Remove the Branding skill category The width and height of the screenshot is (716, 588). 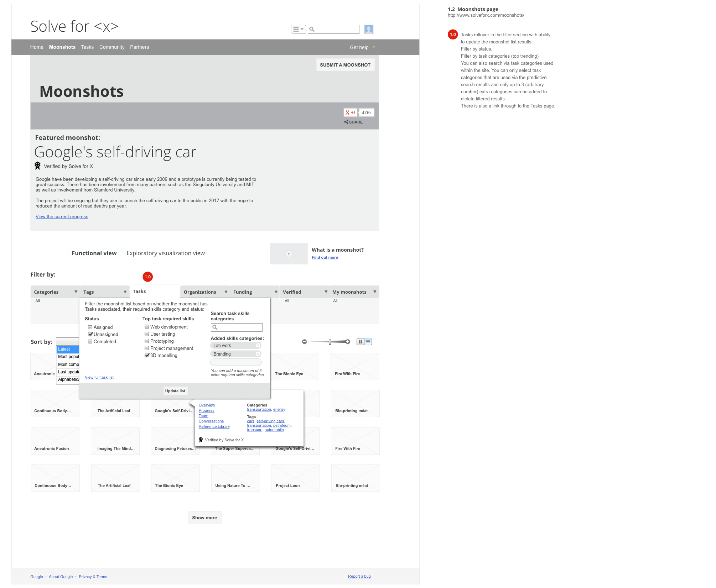pyautogui.click(x=258, y=354)
